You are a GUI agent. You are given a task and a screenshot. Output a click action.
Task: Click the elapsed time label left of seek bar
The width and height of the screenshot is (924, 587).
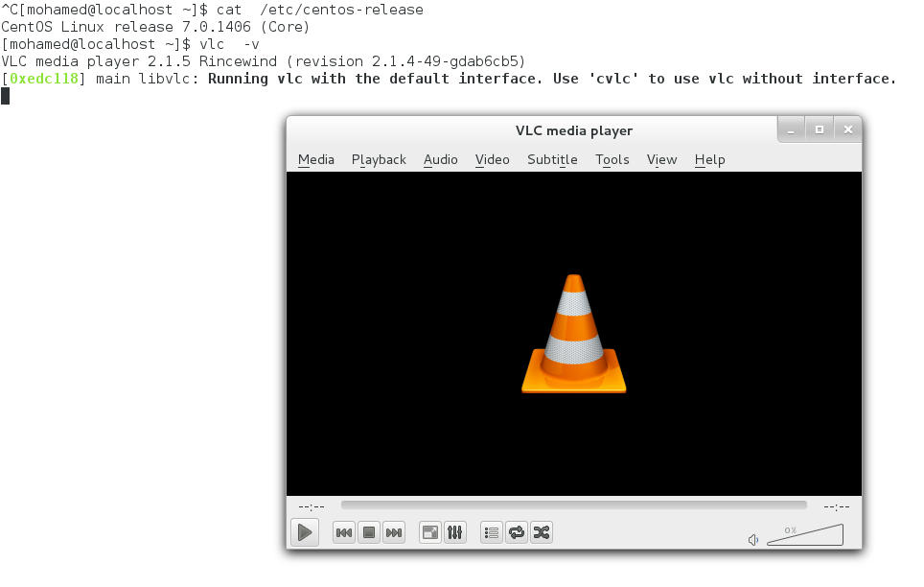coord(312,506)
